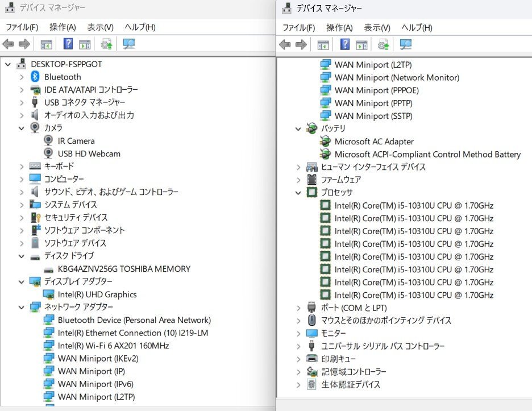Collapse the ネットワーク アダプター category
Viewport: 532px width, 411px height.
(22, 308)
